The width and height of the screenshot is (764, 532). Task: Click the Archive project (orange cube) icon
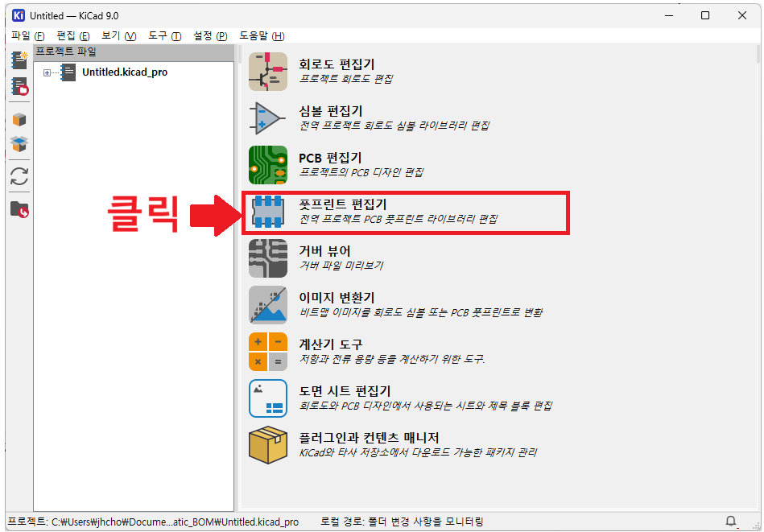tap(19, 119)
